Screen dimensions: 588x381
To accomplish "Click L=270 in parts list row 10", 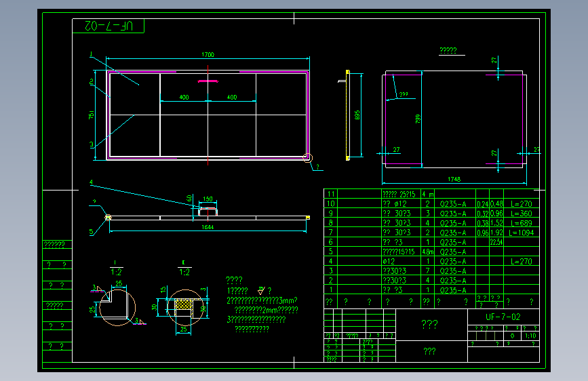I will 522,204.
